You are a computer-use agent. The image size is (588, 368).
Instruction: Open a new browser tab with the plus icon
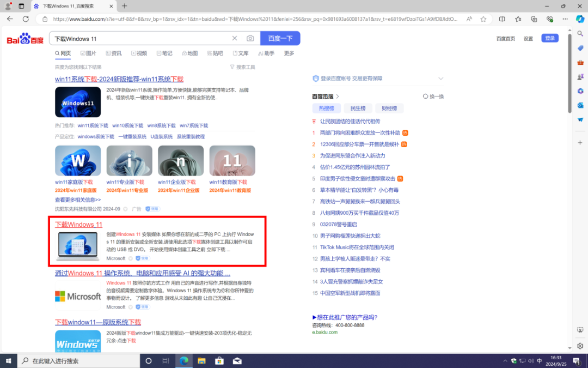(125, 6)
